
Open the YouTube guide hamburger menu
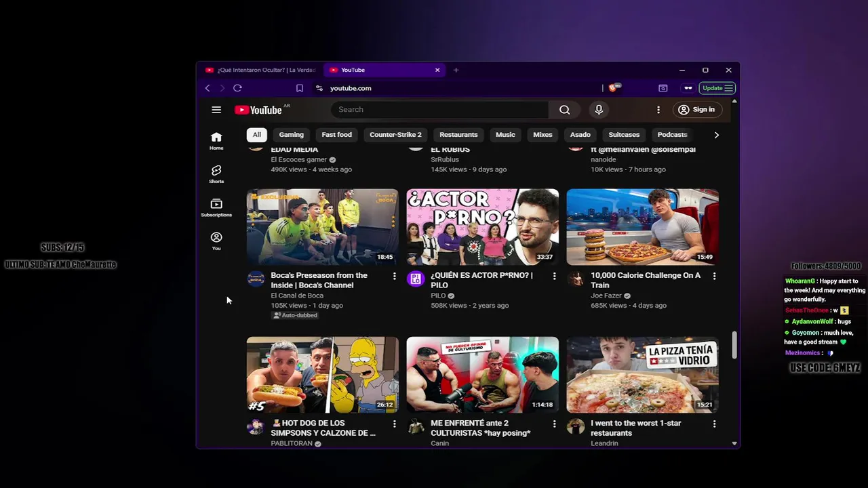point(216,110)
